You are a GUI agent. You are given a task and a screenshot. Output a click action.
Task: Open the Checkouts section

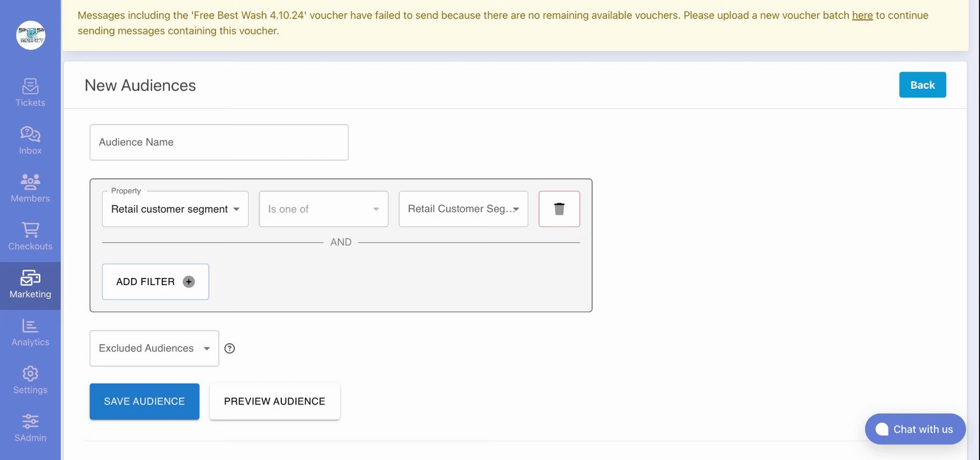pyautogui.click(x=30, y=236)
